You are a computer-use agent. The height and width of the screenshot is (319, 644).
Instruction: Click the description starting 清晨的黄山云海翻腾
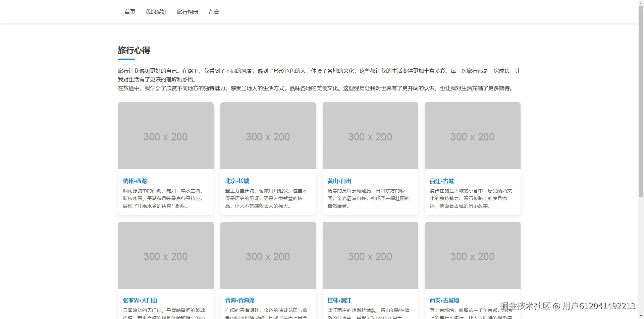[369, 198]
